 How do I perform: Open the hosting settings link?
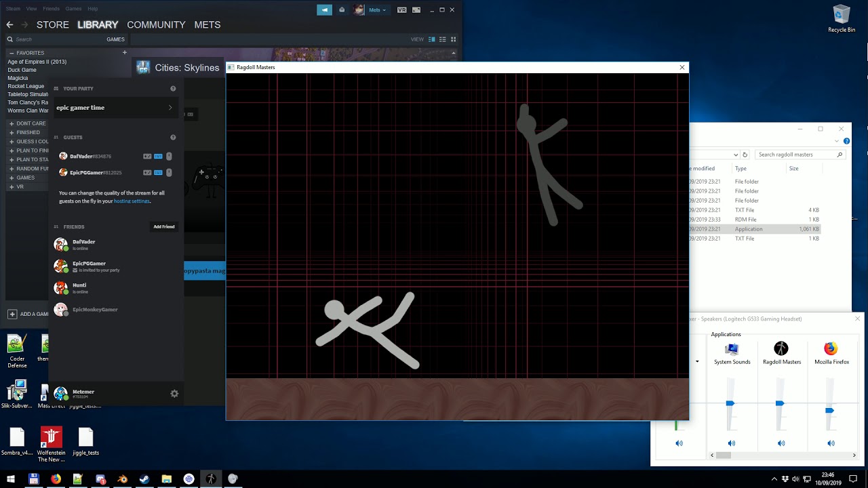[132, 201]
